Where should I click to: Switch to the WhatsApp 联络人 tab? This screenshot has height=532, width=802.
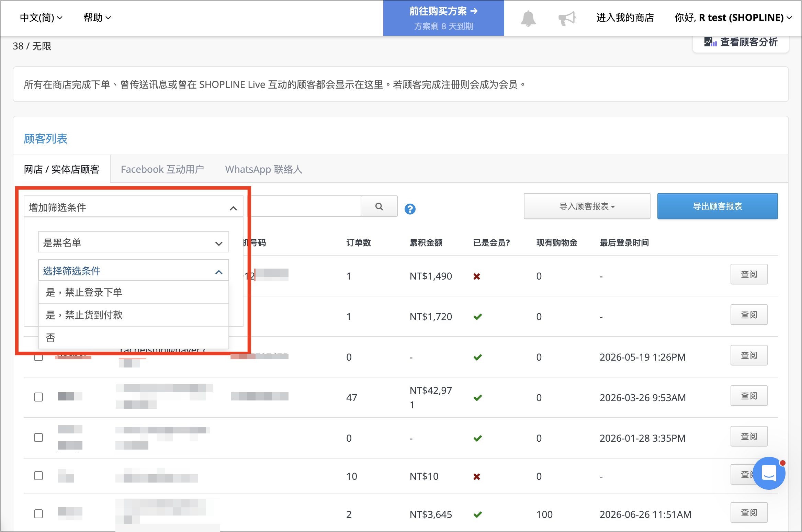263,169
